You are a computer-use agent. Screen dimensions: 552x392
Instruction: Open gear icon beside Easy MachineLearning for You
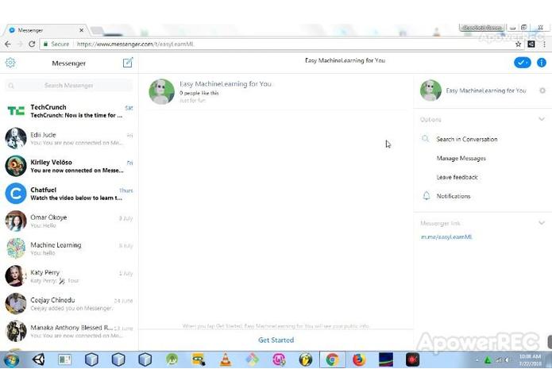coord(542,90)
